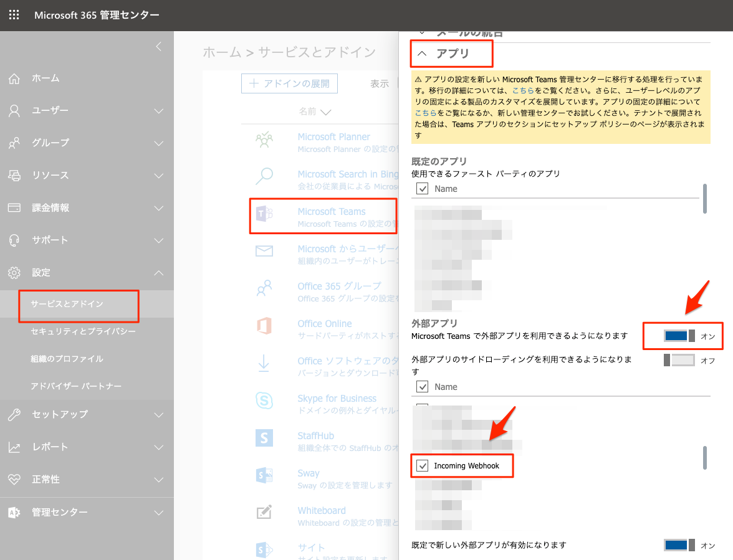Uncheck the Incoming Webhook checkbox
The width and height of the screenshot is (733, 560).
point(423,465)
